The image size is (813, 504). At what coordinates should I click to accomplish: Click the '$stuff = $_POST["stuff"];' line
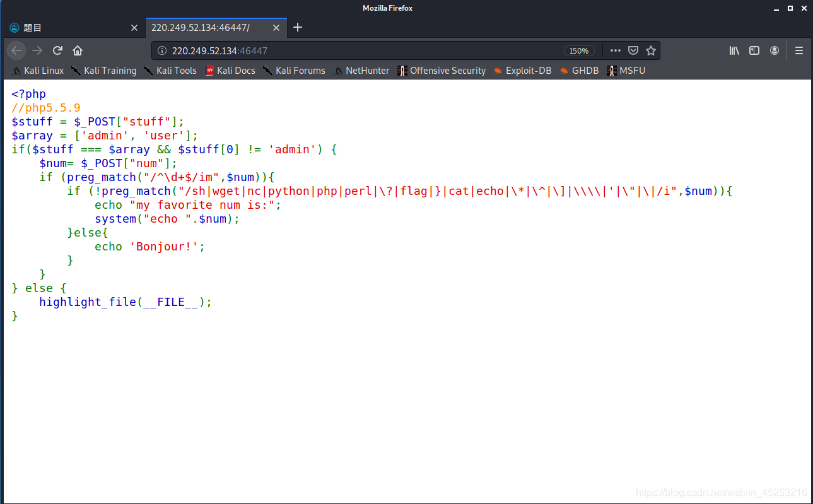[x=98, y=122]
